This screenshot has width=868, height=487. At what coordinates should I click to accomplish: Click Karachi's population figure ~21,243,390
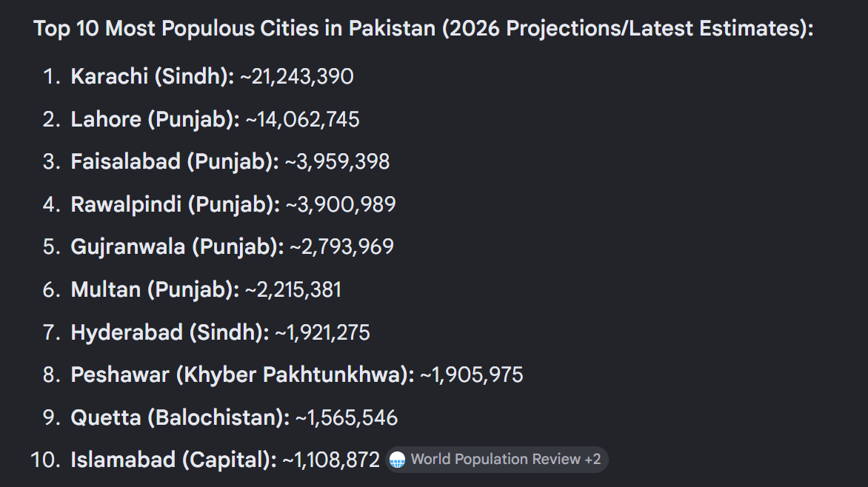point(297,76)
